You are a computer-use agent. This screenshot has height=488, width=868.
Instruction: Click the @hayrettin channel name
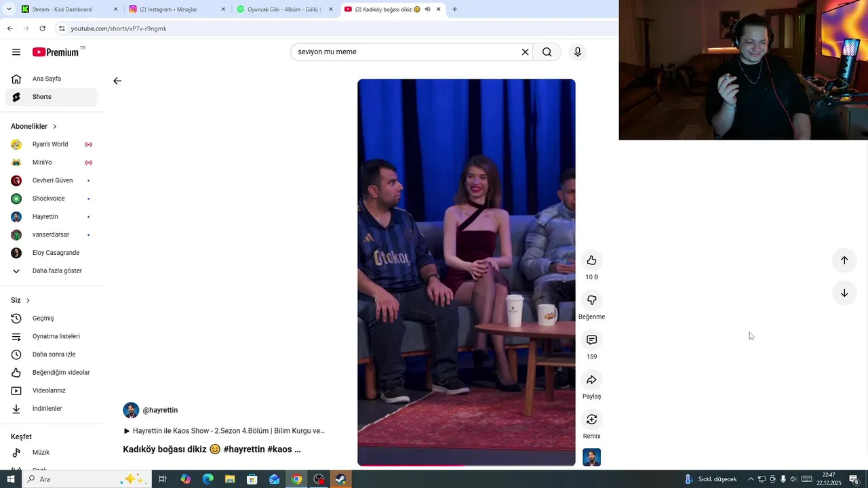point(160,410)
